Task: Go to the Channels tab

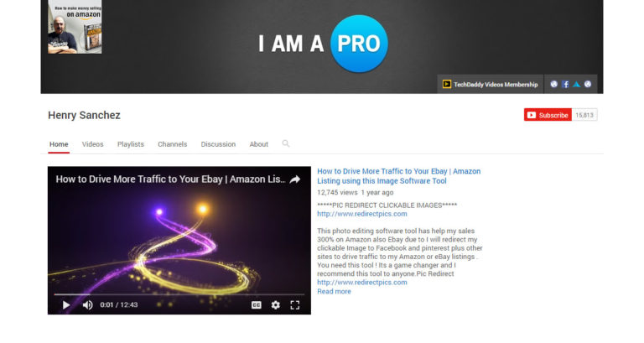Action: click(x=172, y=144)
